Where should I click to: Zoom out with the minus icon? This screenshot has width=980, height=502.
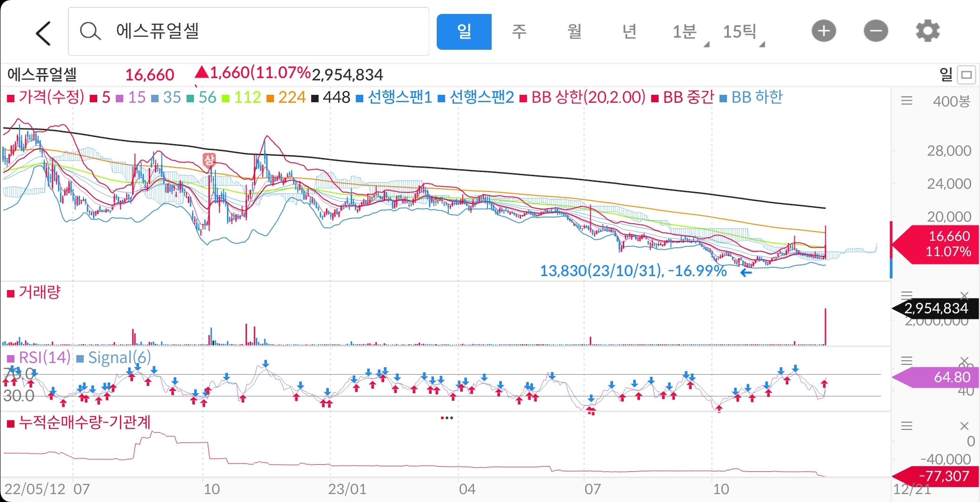[x=876, y=31]
